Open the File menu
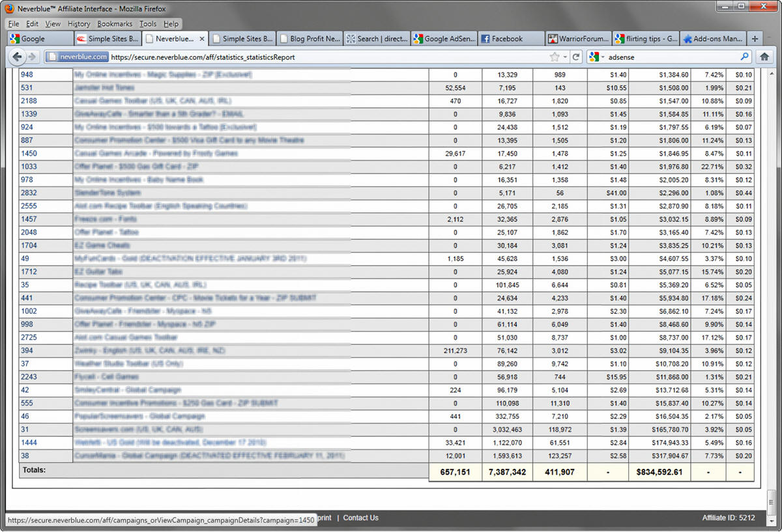782x532 pixels. point(14,23)
